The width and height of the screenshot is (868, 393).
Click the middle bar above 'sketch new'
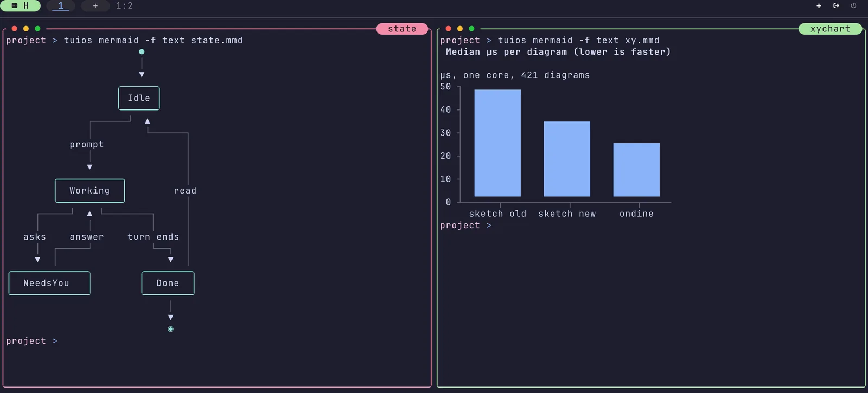pos(567,159)
